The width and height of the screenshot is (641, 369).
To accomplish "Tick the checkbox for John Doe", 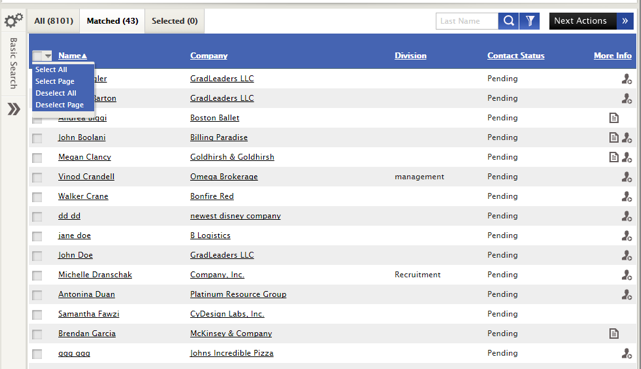I will (37, 256).
